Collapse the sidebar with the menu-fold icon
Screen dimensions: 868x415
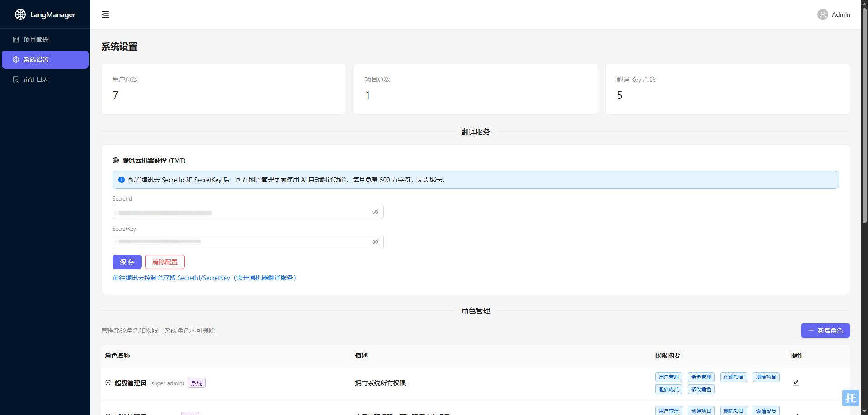click(105, 14)
